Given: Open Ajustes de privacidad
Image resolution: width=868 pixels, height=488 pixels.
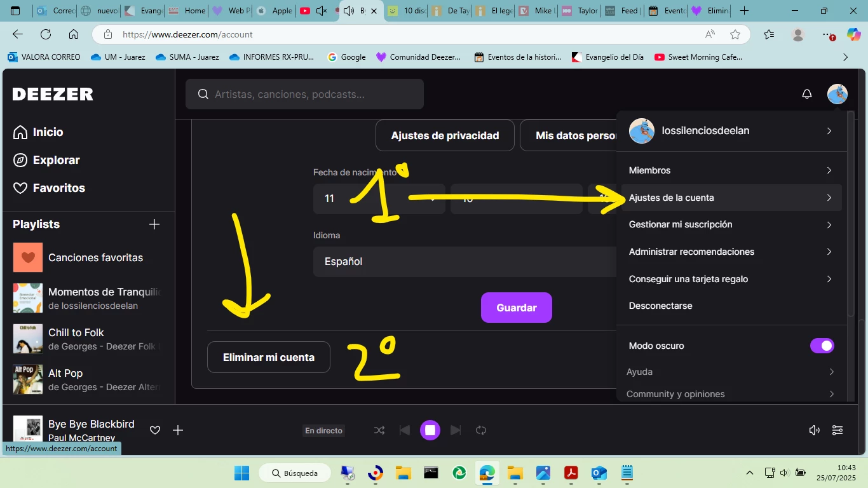Looking at the screenshot, I should (445, 135).
